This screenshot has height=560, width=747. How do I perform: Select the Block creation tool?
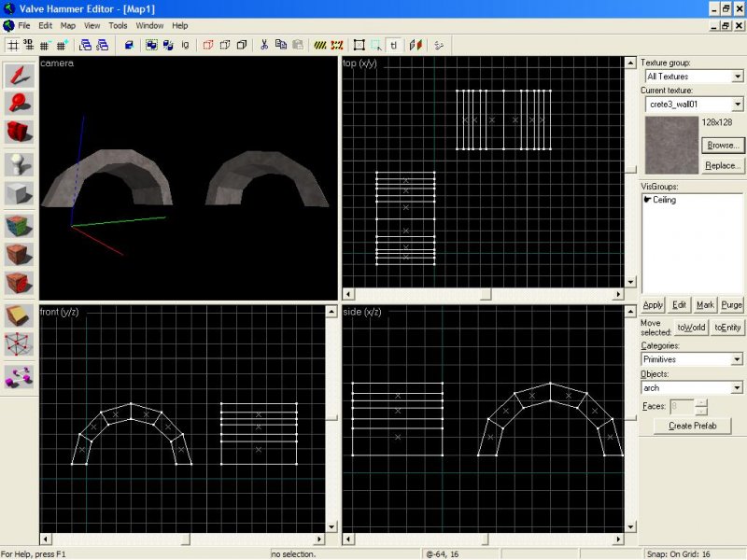tap(20, 194)
